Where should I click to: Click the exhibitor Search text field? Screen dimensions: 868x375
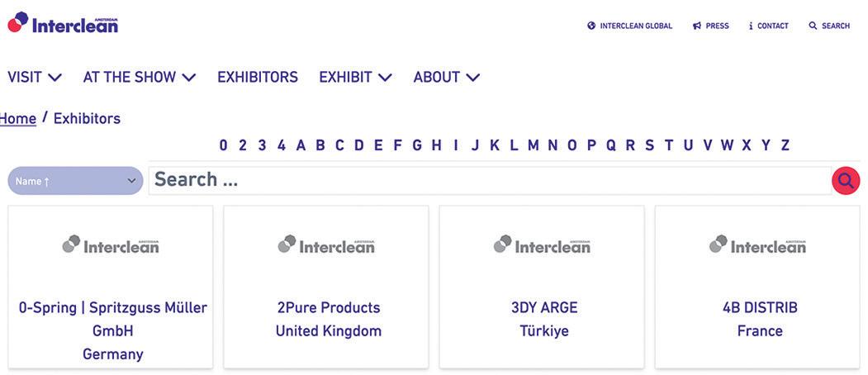[x=487, y=180]
